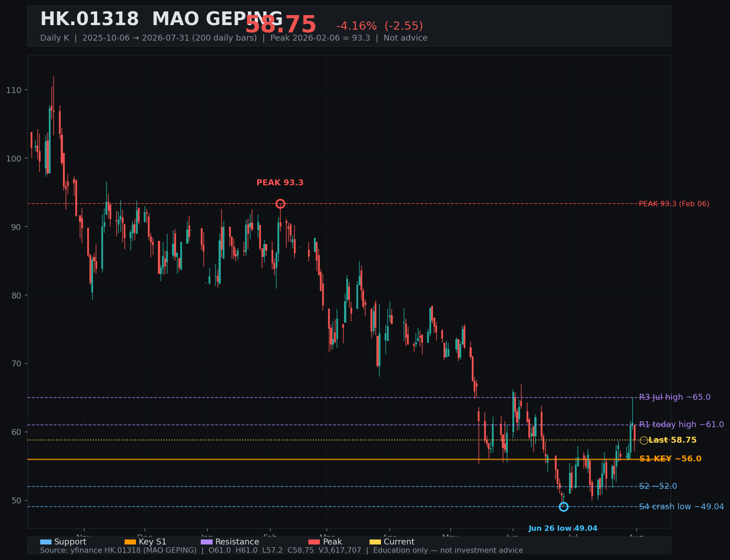Click the yellow circle marker beside Last 58.75
The height and width of the screenshot is (560, 730).
[644, 440]
